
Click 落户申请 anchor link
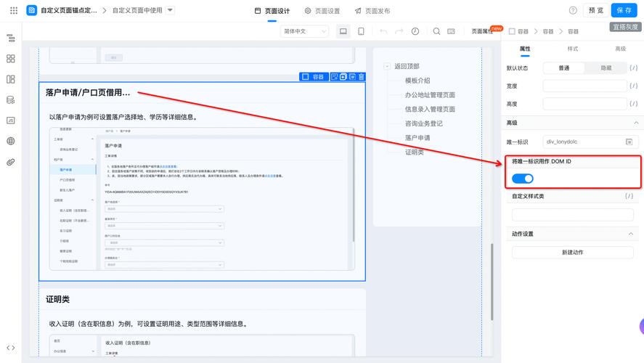(x=417, y=138)
